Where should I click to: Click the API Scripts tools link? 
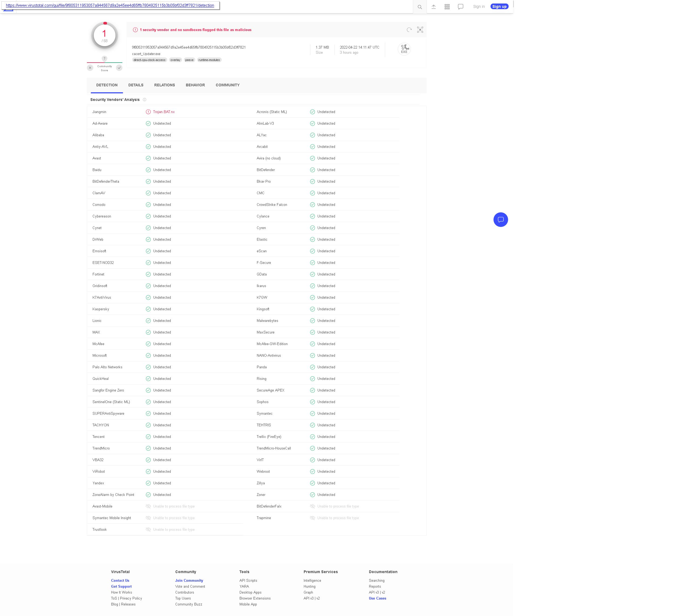(248, 580)
